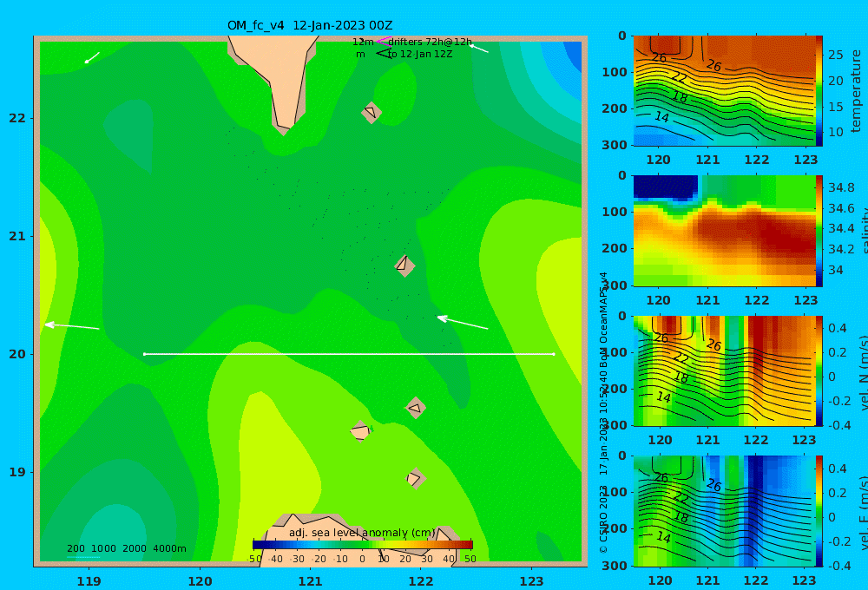
Task: Open the salinity cross-section panel
Action: coord(724,231)
